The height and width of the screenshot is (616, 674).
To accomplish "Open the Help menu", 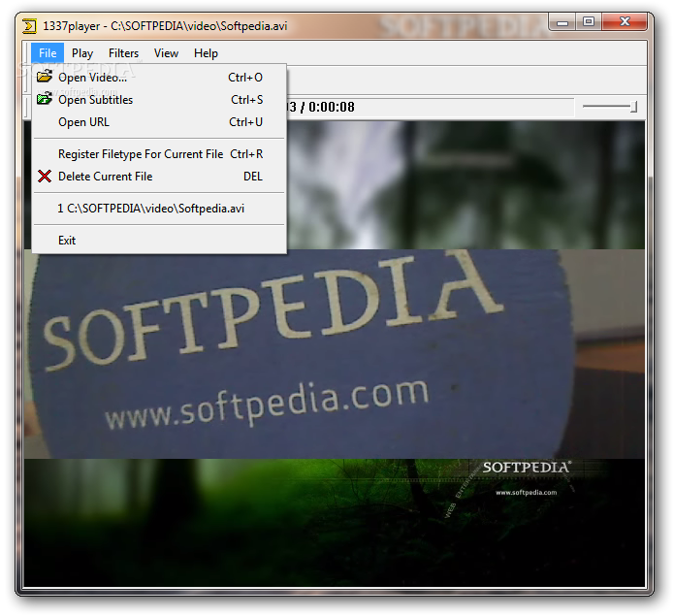I will pyautogui.click(x=206, y=53).
